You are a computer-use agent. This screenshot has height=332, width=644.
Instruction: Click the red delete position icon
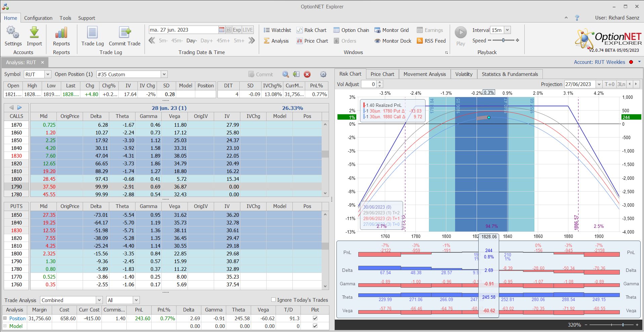coord(307,75)
